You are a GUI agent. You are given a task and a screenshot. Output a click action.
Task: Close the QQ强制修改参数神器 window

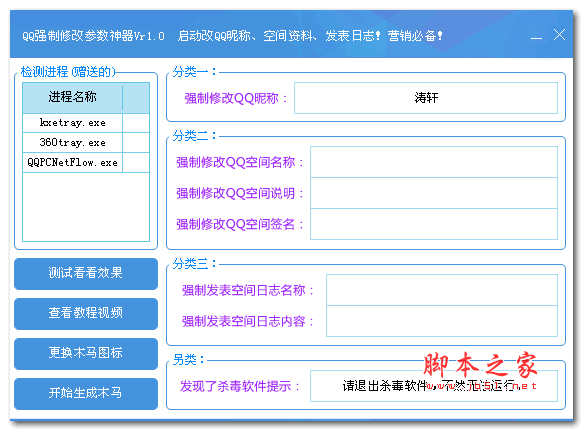pos(559,35)
